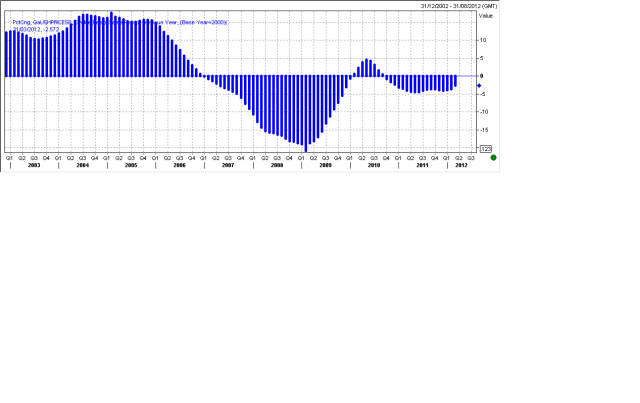Click the blue diamond value marker

[479, 86]
